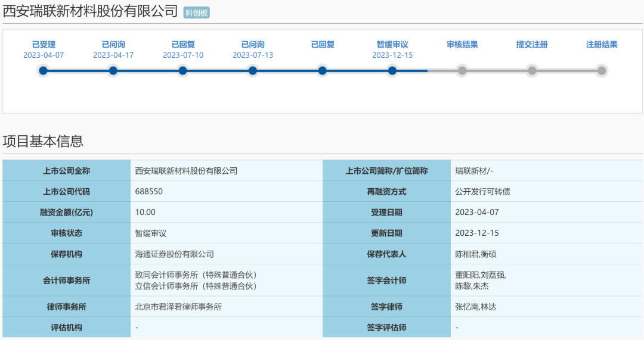Open the 暂缓审议 stage label

click(392, 45)
